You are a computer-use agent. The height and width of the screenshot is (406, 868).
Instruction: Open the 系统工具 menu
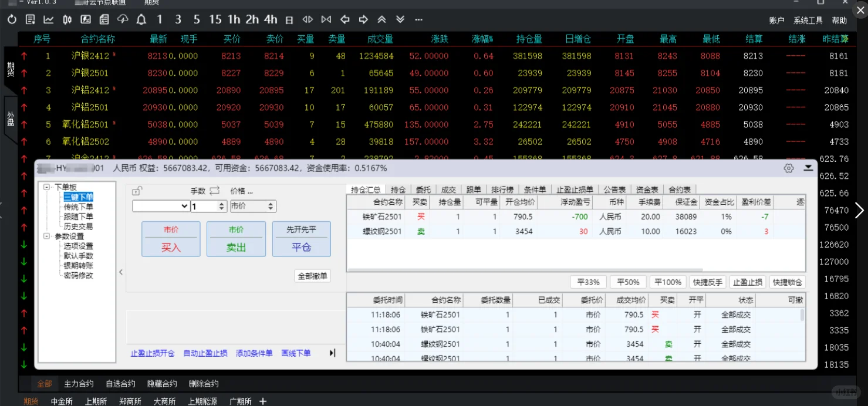point(808,21)
